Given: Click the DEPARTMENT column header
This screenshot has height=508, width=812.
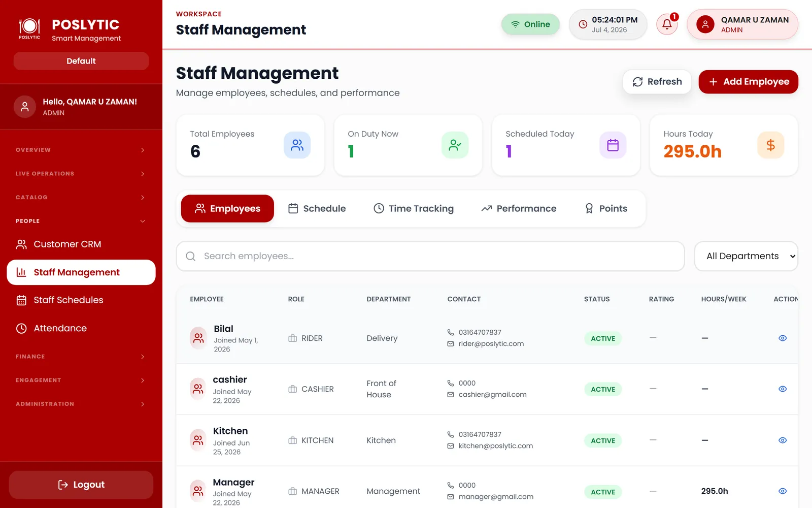Looking at the screenshot, I should pyautogui.click(x=389, y=299).
